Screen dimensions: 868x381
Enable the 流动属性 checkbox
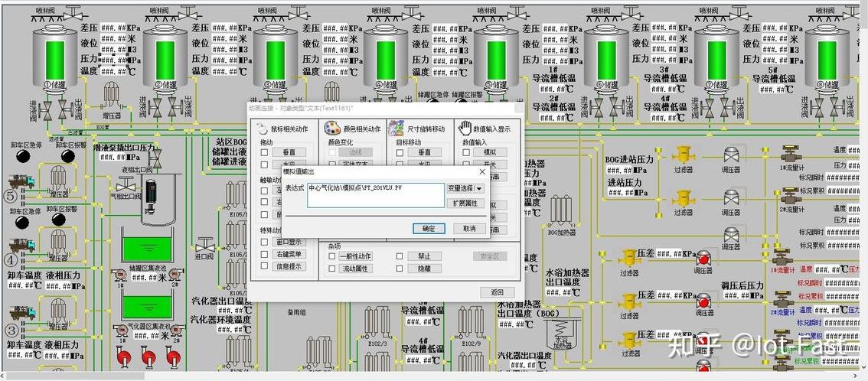331,269
